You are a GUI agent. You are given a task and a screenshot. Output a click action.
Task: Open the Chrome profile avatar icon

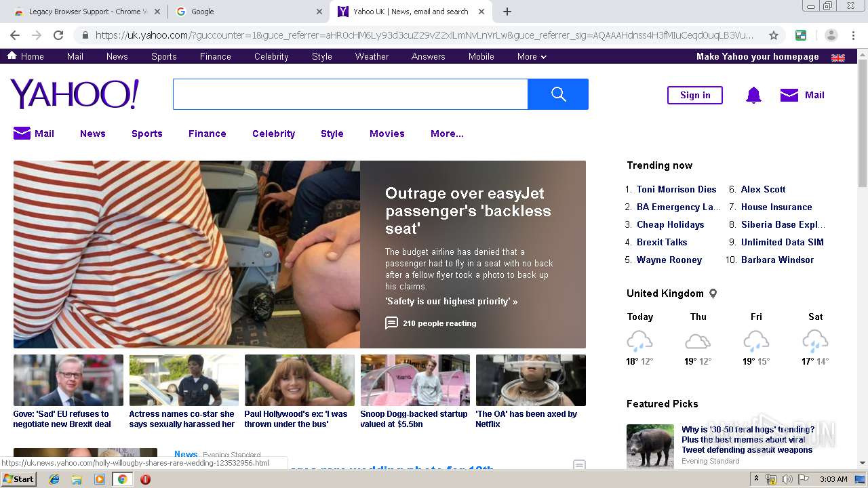[x=831, y=35]
